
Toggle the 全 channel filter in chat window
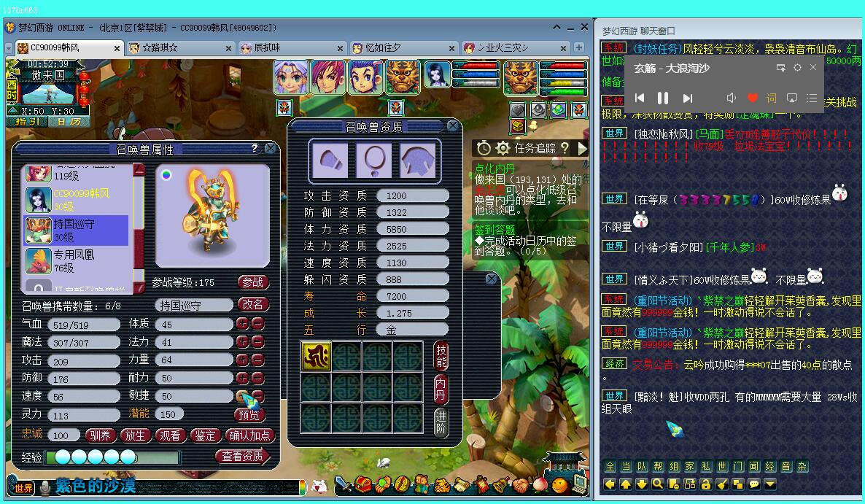pos(610,467)
